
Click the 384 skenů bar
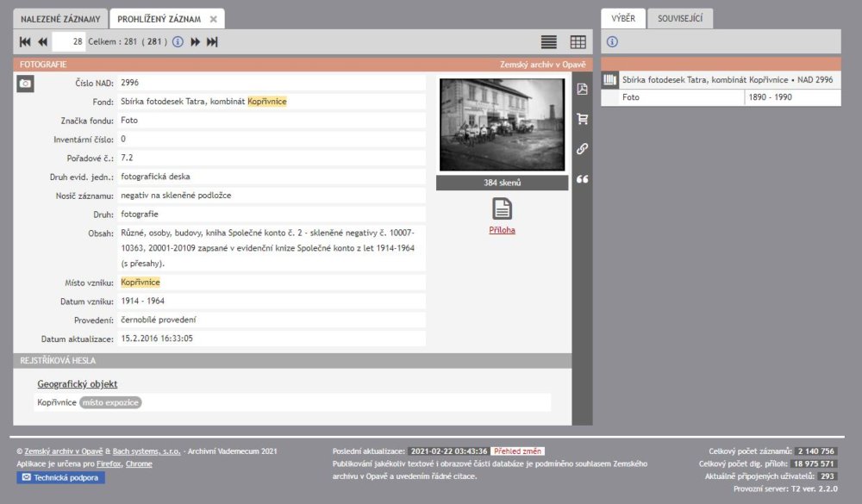tap(502, 183)
